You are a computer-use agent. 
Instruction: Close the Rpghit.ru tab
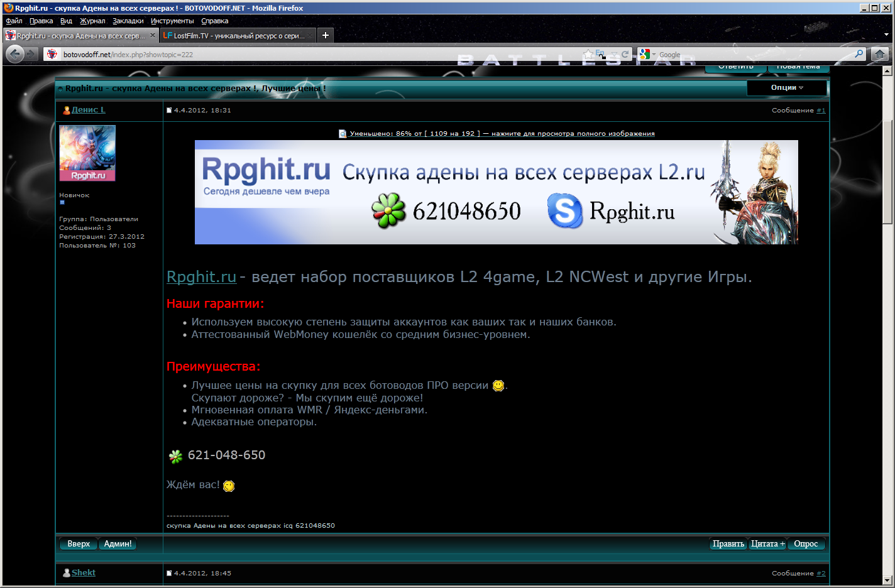153,35
